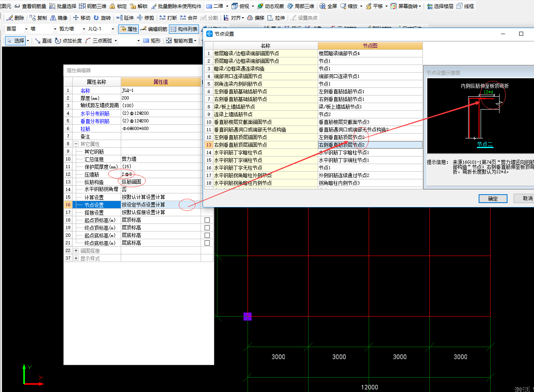Collapse the 其它属性 tree group
The width and height of the screenshot is (534, 392).
(76, 144)
